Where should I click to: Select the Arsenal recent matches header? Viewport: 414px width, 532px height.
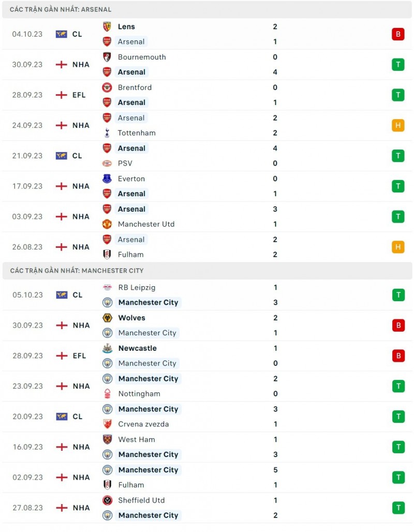coord(61,9)
